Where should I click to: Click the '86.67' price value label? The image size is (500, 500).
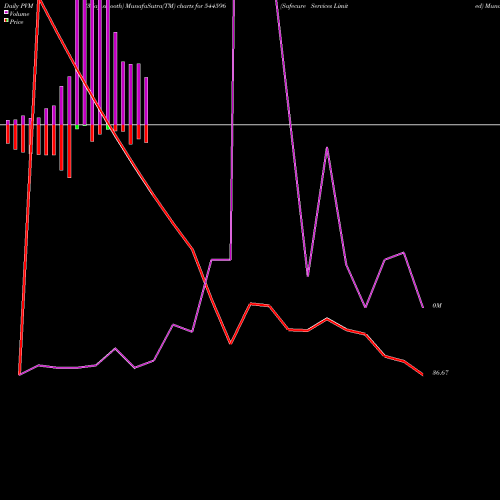click(440, 373)
